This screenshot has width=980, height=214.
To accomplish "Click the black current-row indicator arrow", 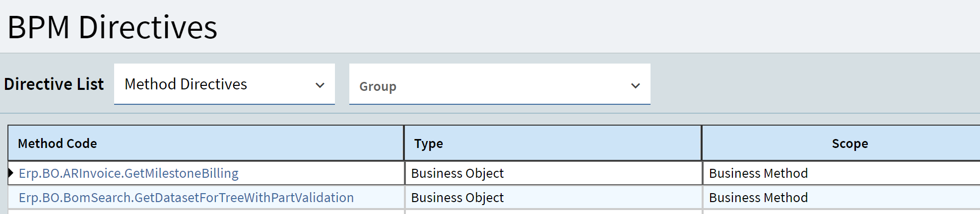I will pyautogui.click(x=11, y=173).
